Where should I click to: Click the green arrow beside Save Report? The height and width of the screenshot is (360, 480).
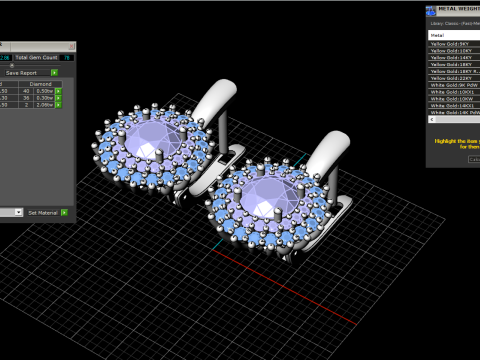point(54,73)
